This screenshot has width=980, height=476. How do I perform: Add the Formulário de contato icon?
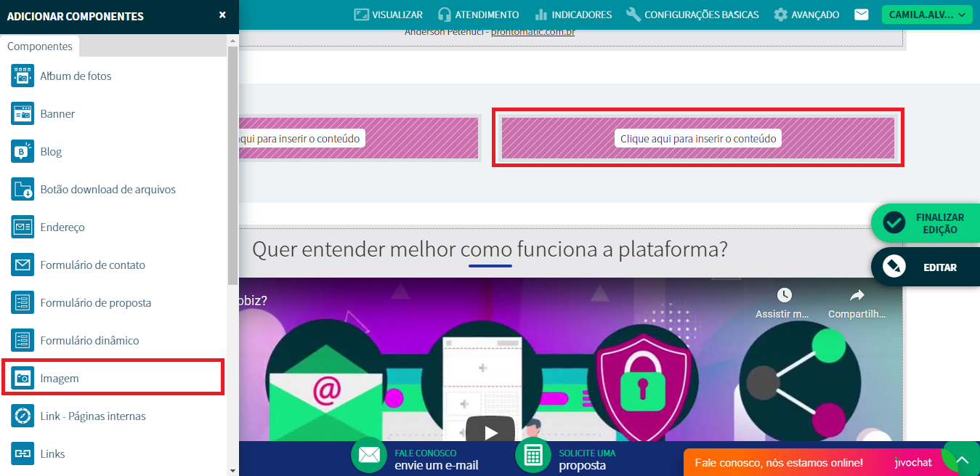pos(23,265)
